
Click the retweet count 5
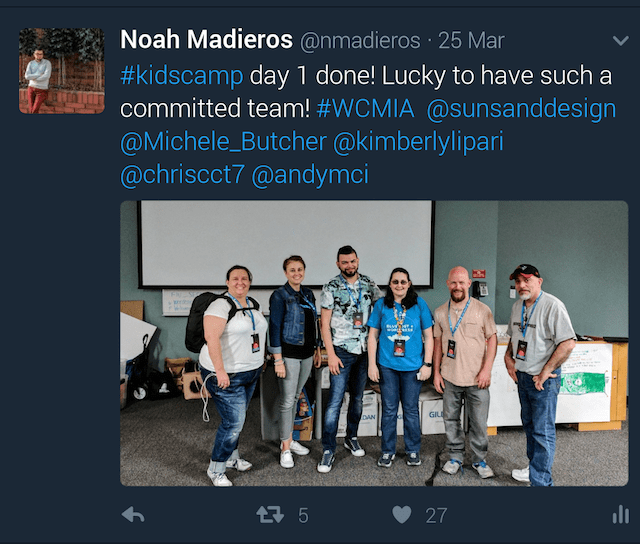(303, 515)
